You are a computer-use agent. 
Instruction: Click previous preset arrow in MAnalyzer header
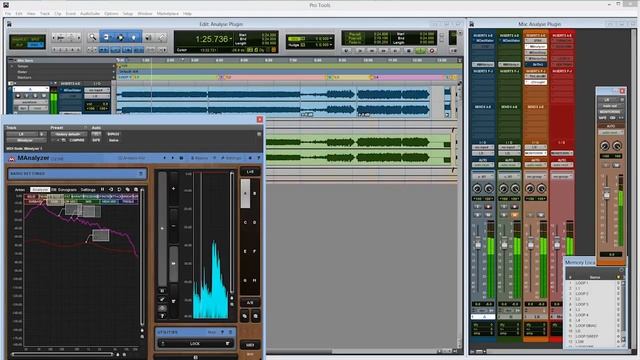point(164,158)
